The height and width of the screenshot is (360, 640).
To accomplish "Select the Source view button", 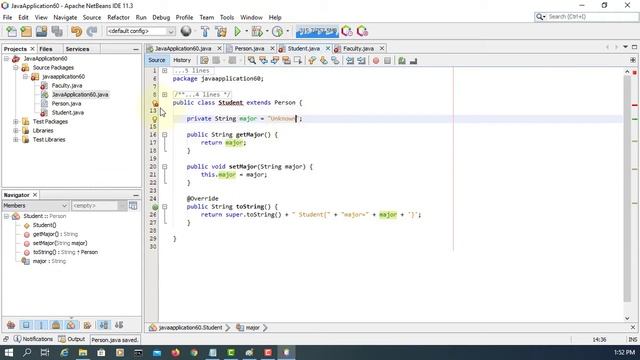I will pos(157,60).
